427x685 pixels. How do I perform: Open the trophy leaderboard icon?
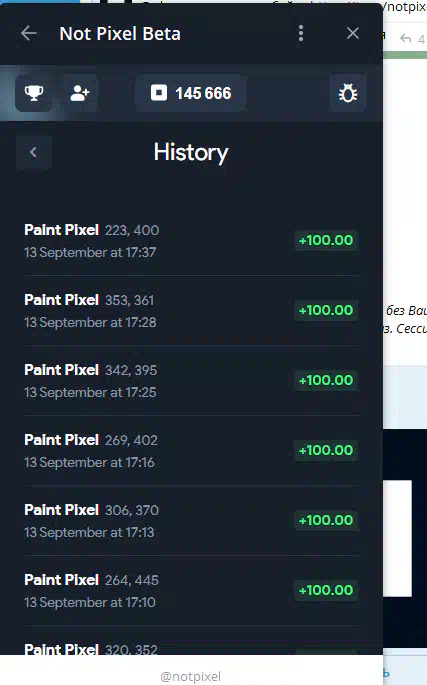34,93
